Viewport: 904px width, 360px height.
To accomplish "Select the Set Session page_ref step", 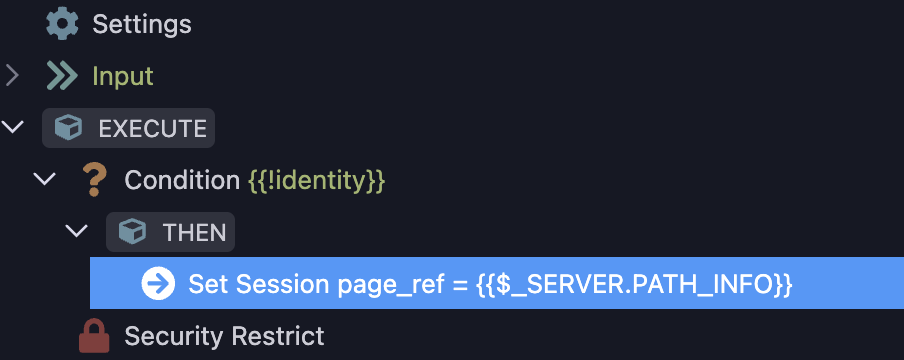I will click(x=497, y=283).
